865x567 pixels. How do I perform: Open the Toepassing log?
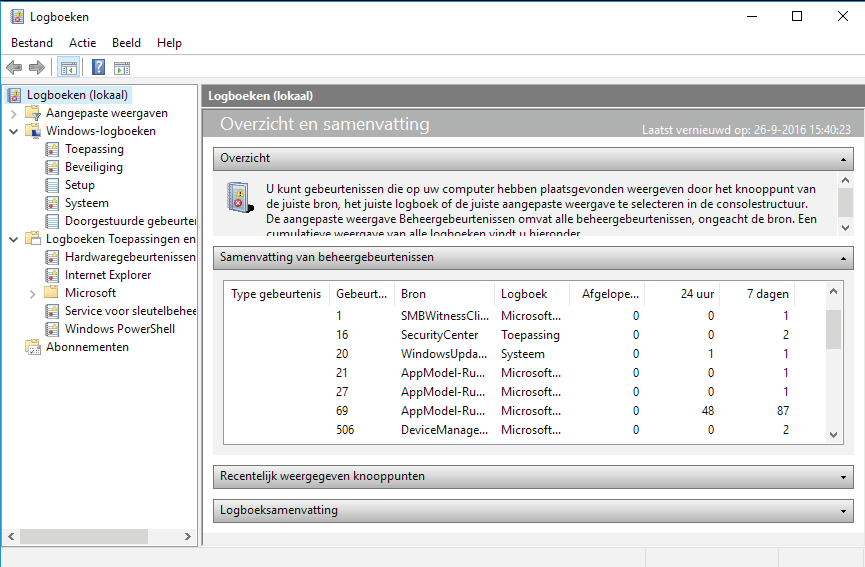[x=94, y=149]
